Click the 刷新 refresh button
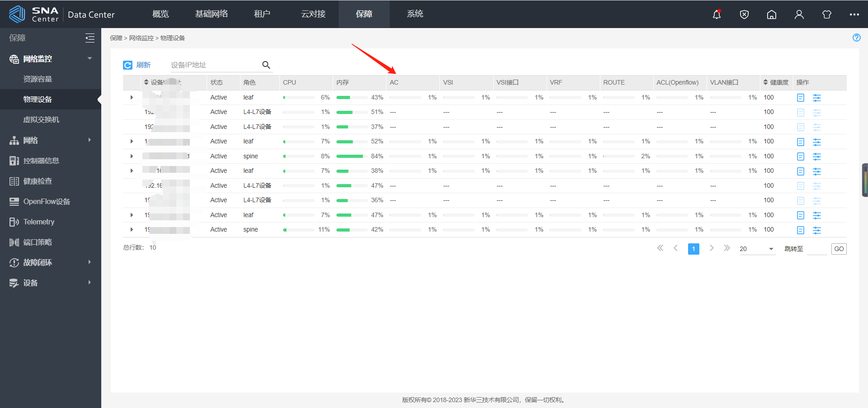Screen dimensions: 868x408 [x=137, y=65]
